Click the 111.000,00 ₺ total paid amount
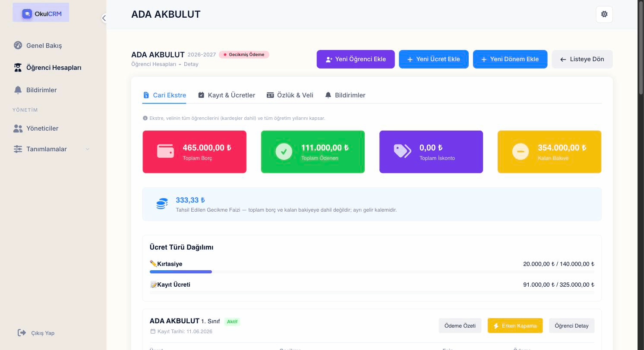This screenshot has height=350, width=644. pos(325,147)
